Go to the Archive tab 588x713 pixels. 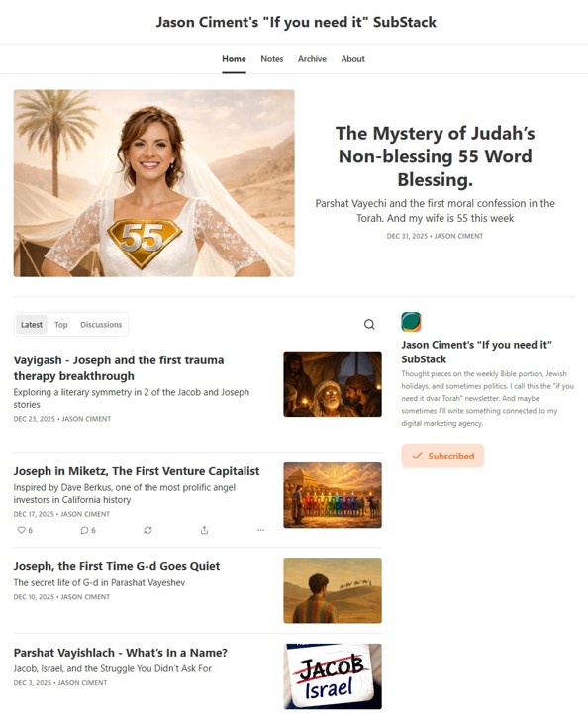point(312,59)
